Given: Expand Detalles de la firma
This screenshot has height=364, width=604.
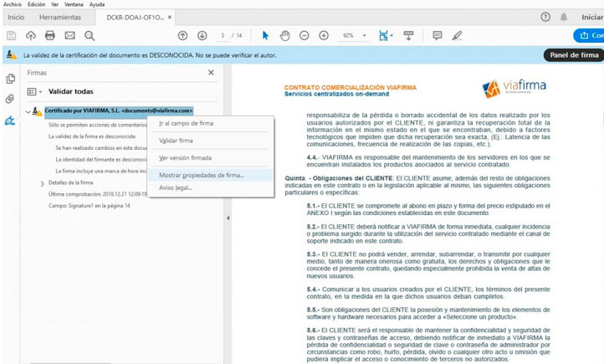Looking at the screenshot, I should point(43,182).
